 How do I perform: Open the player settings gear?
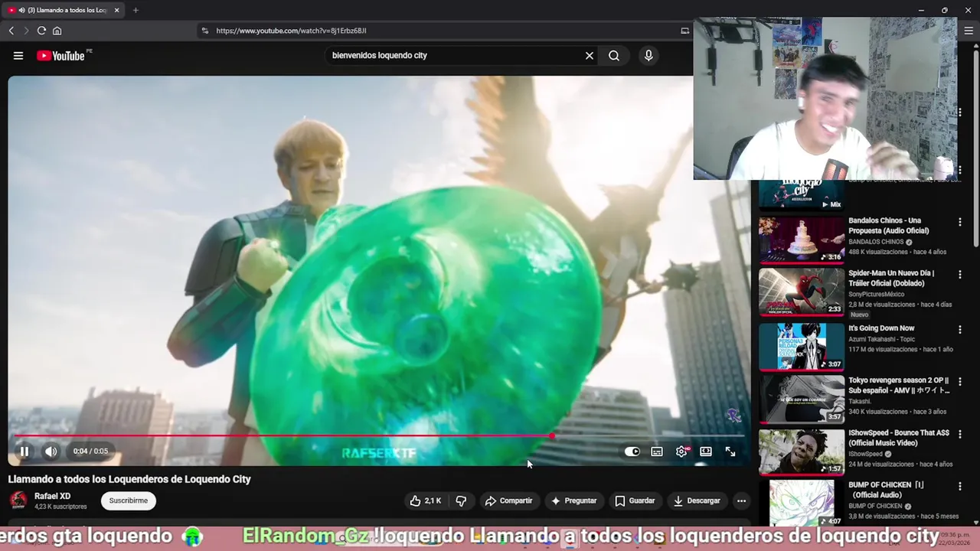(x=681, y=452)
